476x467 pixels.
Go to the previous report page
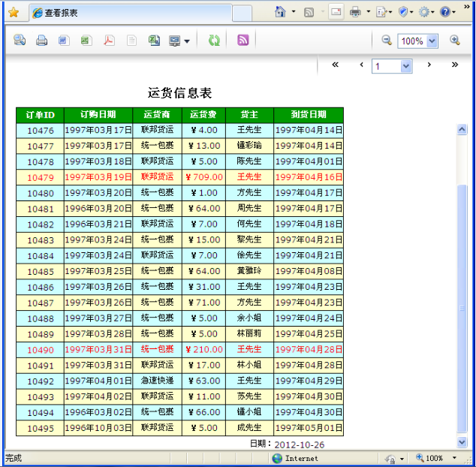[x=362, y=65]
